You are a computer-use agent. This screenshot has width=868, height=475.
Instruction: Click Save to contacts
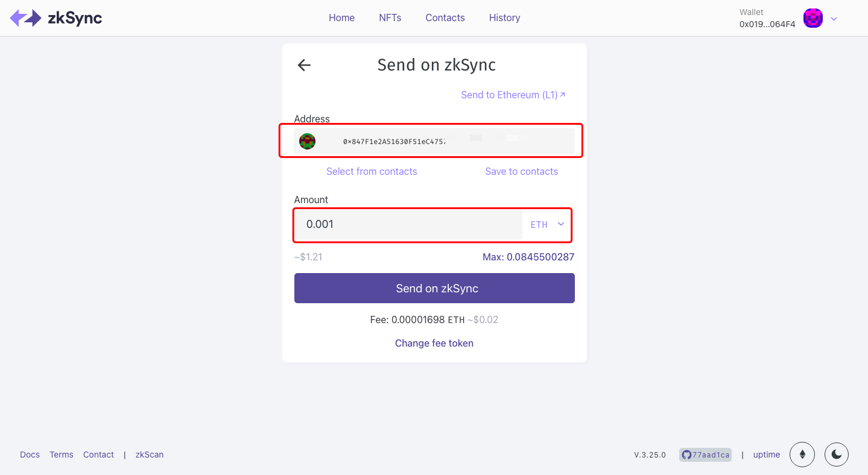click(x=522, y=171)
